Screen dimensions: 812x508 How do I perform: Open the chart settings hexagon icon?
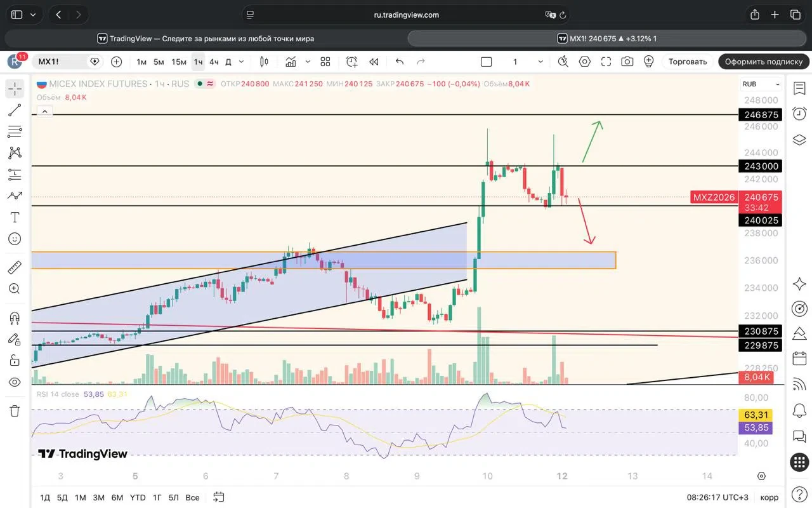point(584,62)
